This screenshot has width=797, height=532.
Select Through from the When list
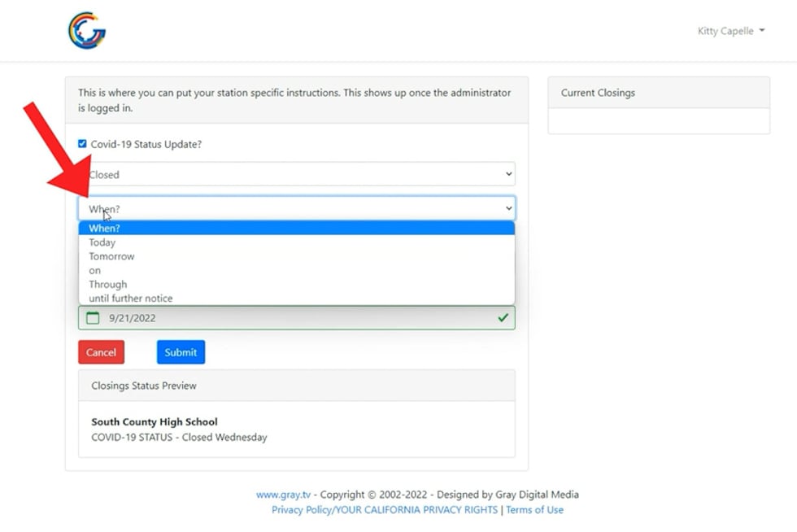coord(107,285)
